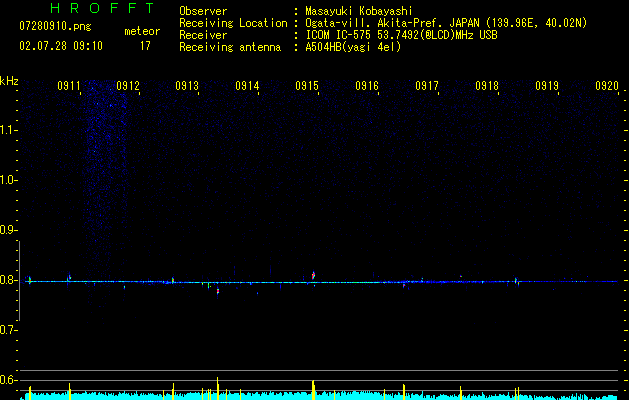
Task: Click the 0913 time marker
Action: (x=187, y=85)
